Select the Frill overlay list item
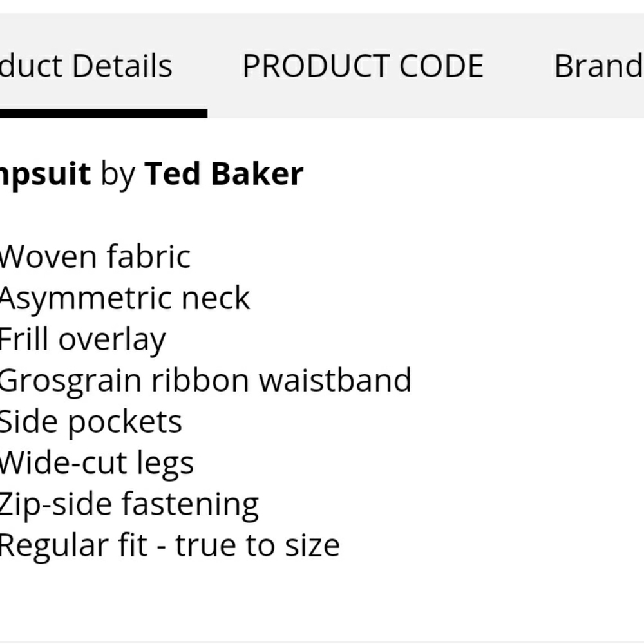Viewport: 644px width, 644px height. coord(82,339)
